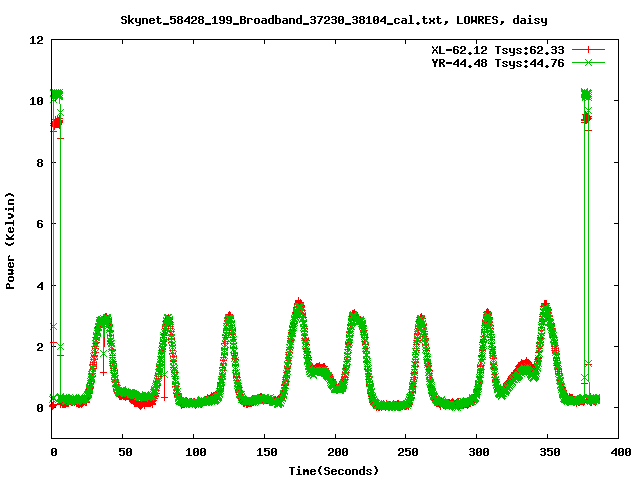Click the x-axis tick label 100

click(196, 452)
